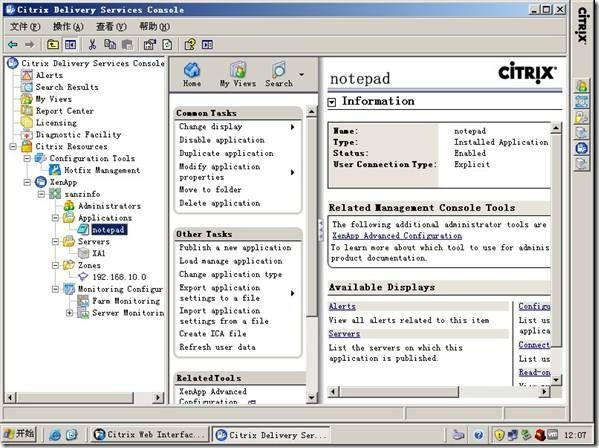Screen dimensions: 599x448
Task: Open Report Center tree node
Action: [65, 111]
